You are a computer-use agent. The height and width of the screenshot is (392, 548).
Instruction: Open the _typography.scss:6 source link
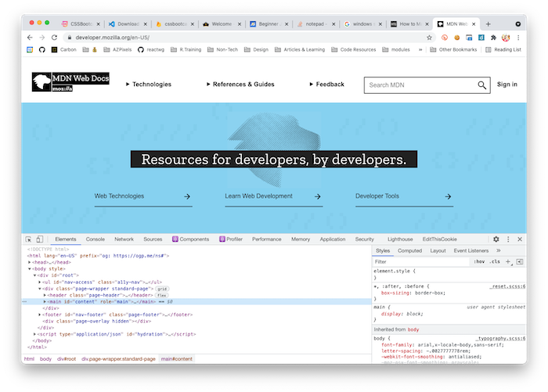tap(500, 339)
